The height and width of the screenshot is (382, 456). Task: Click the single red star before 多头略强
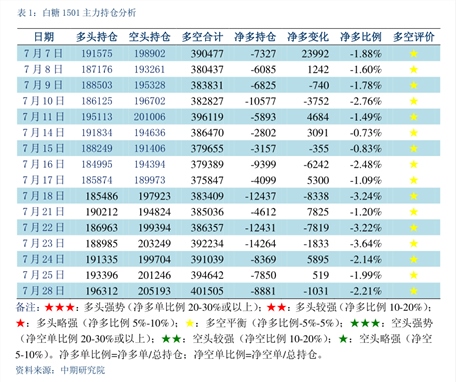click(21, 323)
